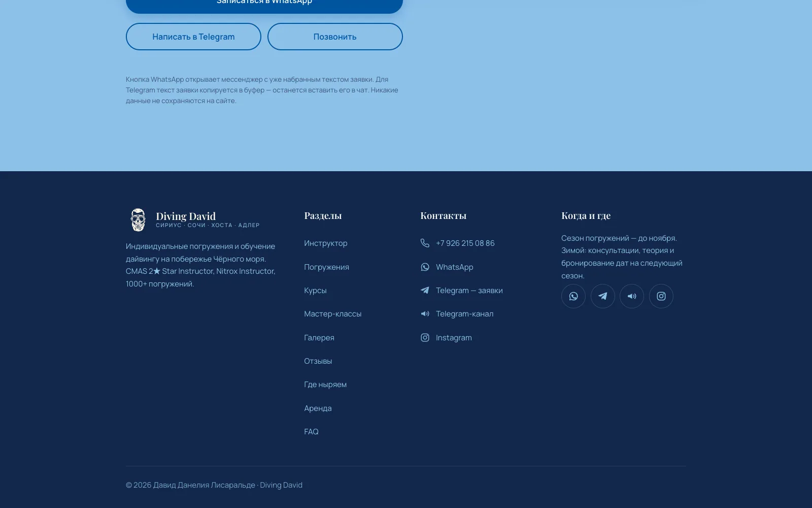
Task: Jump to Где ныряем section
Action: click(x=325, y=385)
